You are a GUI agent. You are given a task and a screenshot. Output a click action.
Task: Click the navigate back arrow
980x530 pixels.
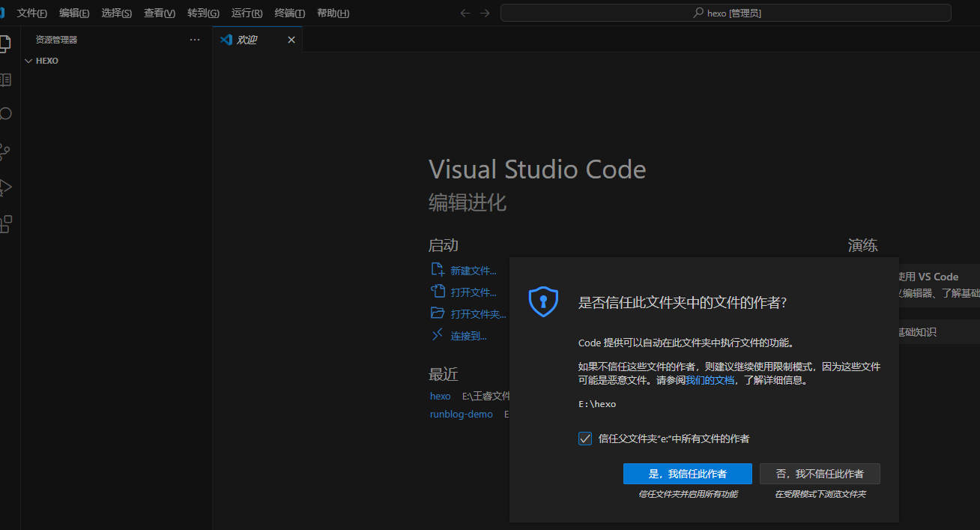(465, 13)
